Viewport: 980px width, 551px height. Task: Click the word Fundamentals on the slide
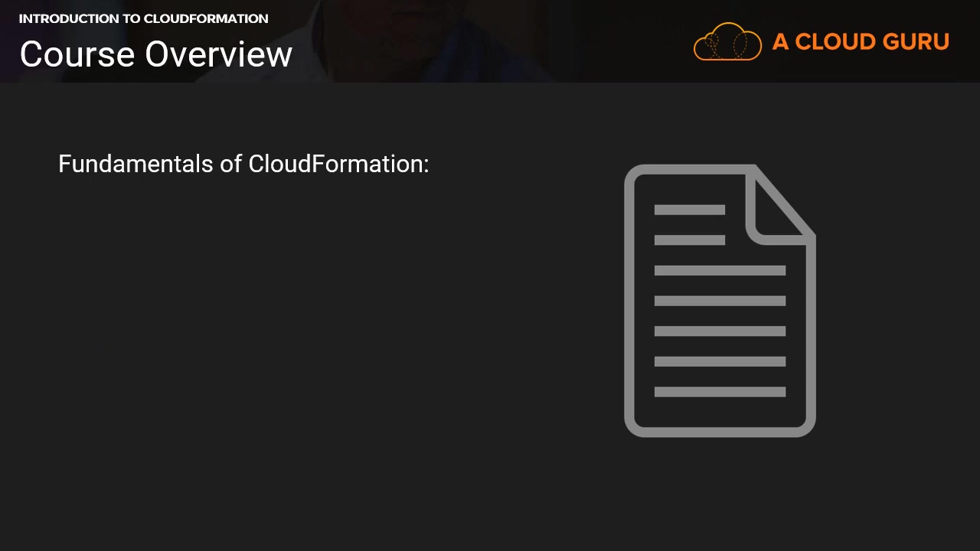pyautogui.click(x=136, y=164)
